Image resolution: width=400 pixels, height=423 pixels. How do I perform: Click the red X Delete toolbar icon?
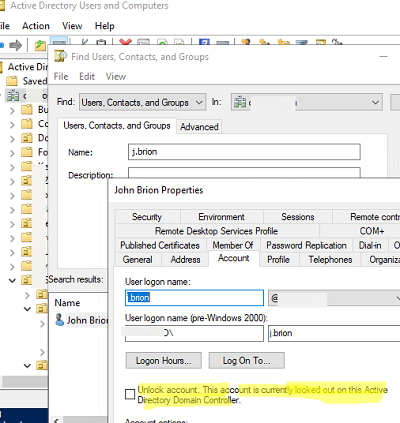coord(125,42)
